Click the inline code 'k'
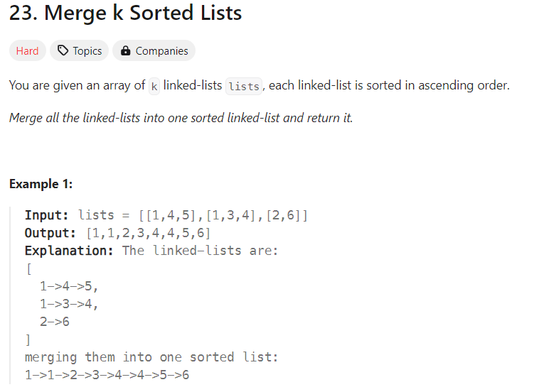Screen dimensions: 556x392 [x=154, y=86]
